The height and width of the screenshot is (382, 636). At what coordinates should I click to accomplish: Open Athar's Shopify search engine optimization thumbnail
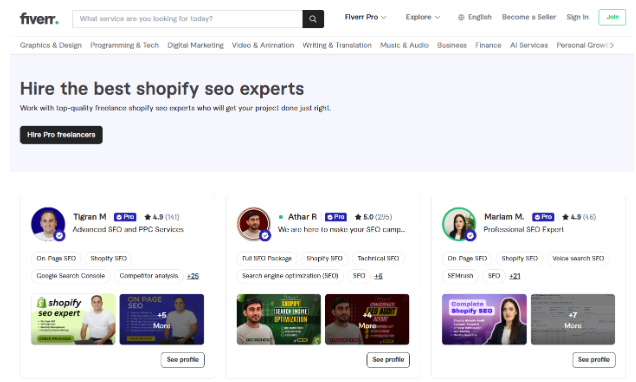279,320
